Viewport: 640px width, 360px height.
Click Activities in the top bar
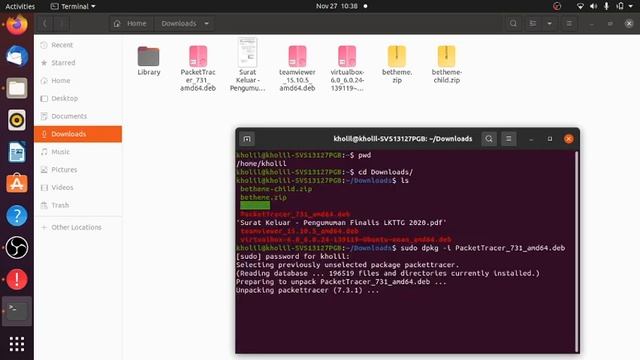tap(20, 6)
